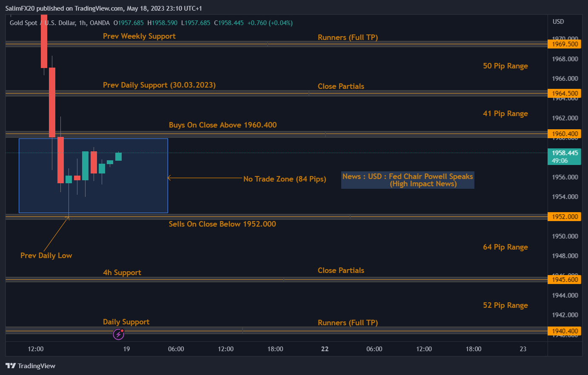Click the 22 date label on the time axis
The height and width of the screenshot is (375, 588).
[x=325, y=349]
